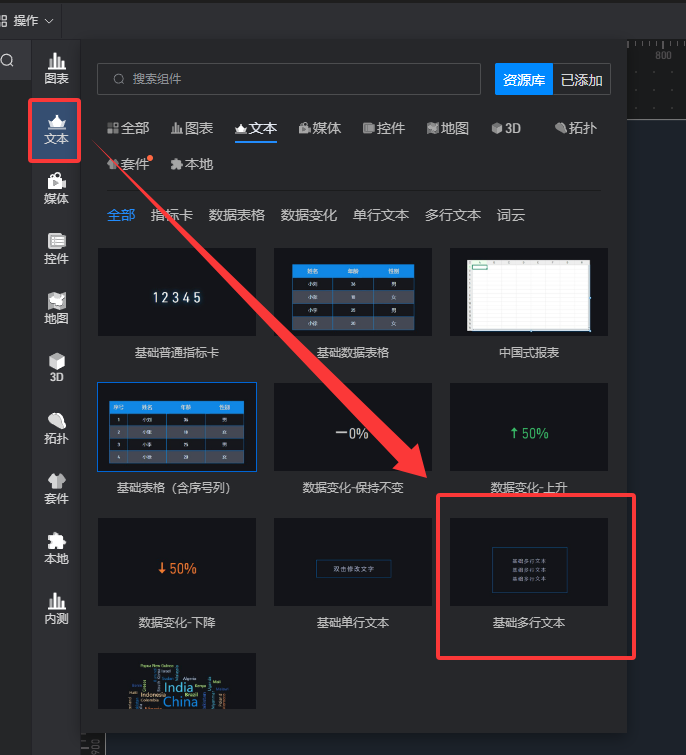Image resolution: width=686 pixels, height=755 pixels.
Task: Open the 地图 map sidebar category
Action: pos(56,309)
